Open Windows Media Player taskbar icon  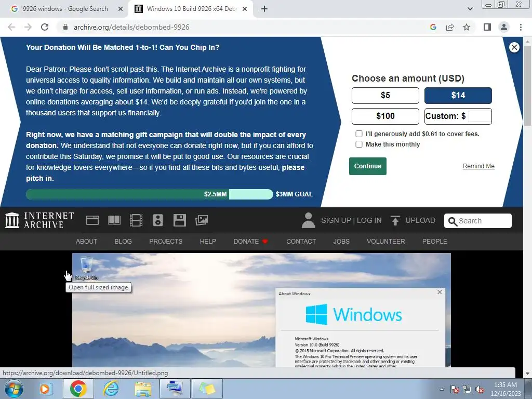click(45, 389)
